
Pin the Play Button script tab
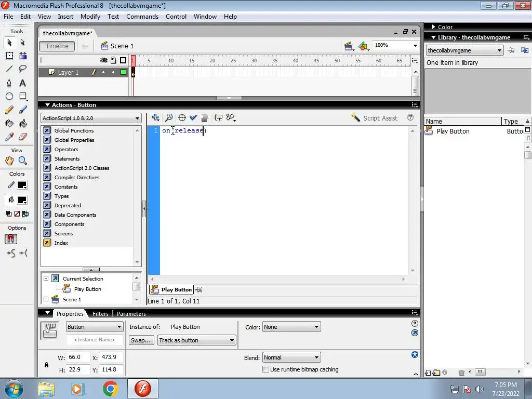tap(199, 290)
